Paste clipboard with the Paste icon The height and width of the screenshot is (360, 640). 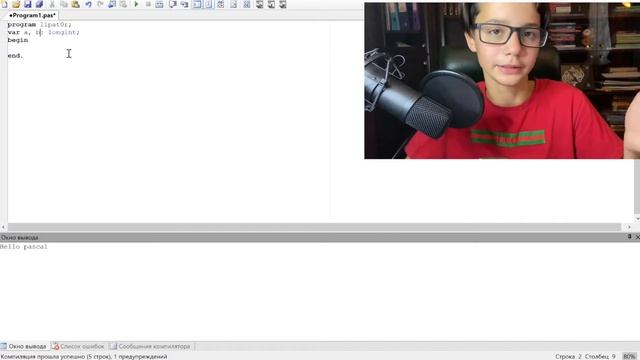(x=76, y=4)
